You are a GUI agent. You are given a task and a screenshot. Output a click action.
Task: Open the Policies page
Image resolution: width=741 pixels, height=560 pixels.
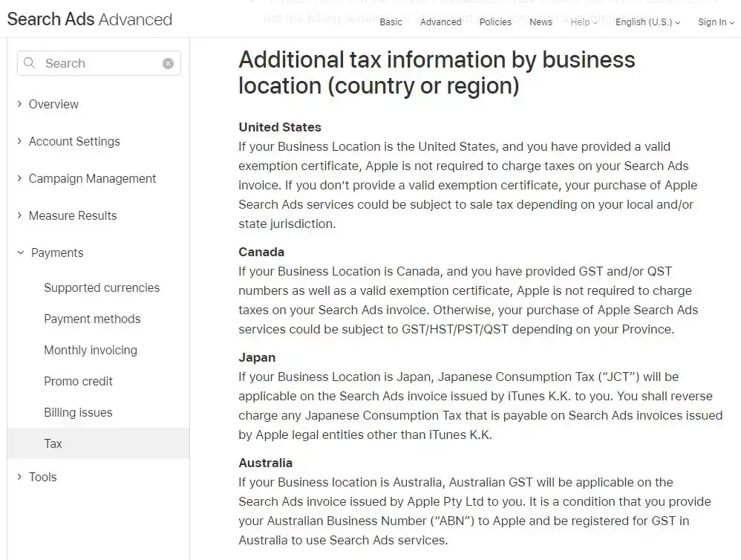(x=495, y=22)
